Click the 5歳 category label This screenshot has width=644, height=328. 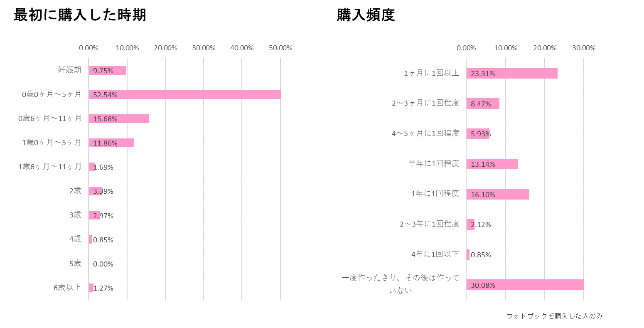point(75,263)
